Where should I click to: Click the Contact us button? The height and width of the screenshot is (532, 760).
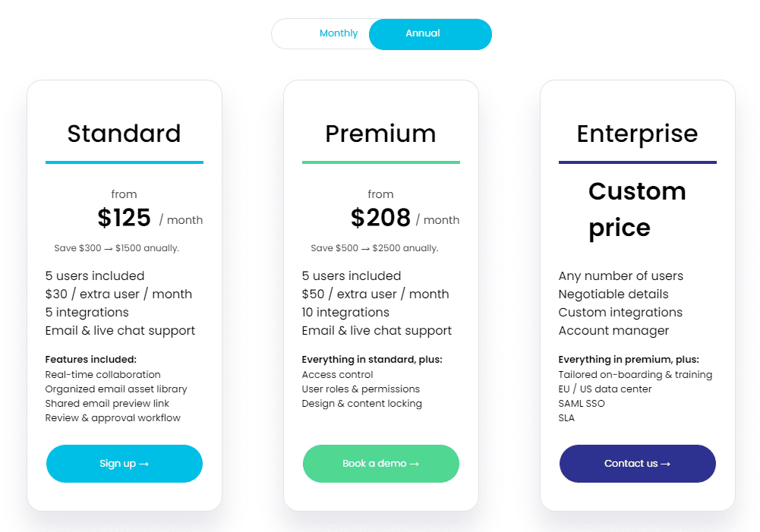coord(637,464)
